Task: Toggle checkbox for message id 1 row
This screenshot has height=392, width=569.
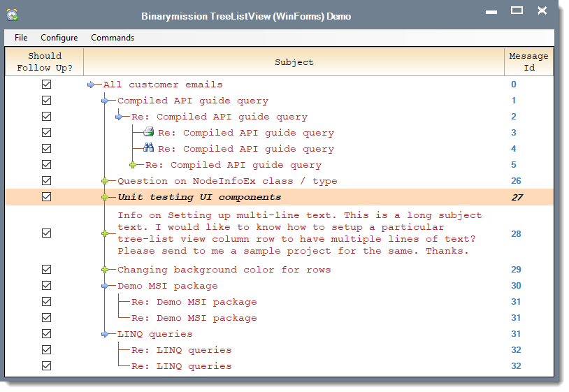Action: (x=46, y=101)
